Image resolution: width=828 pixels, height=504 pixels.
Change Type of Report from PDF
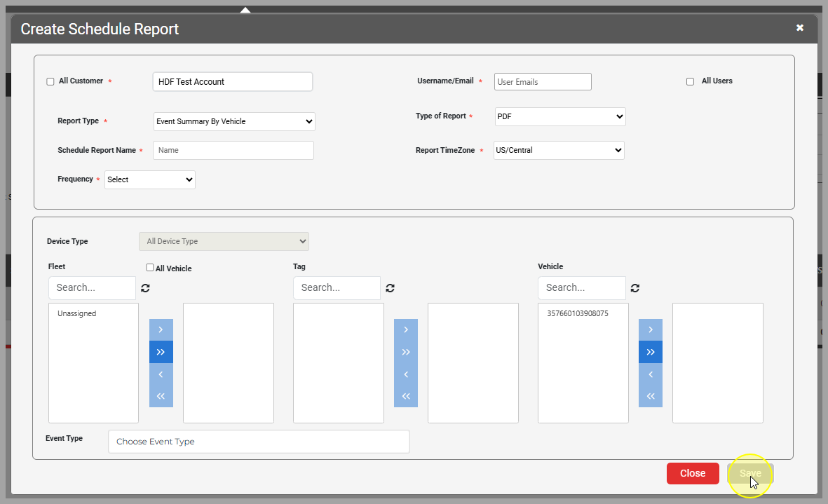click(559, 116)
